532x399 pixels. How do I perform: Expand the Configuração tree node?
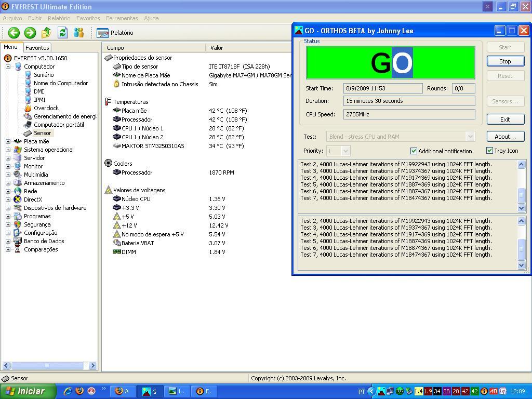[x=8, y=233]
